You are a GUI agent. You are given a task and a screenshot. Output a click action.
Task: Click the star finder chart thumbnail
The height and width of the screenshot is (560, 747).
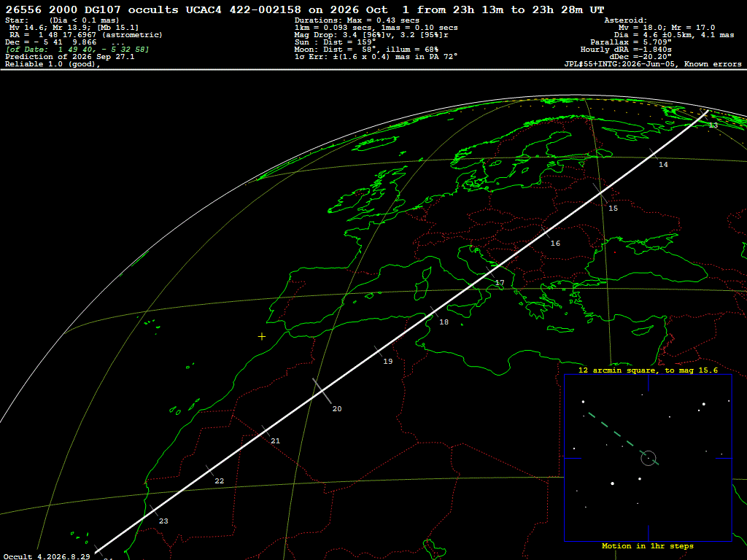[648, 458]
